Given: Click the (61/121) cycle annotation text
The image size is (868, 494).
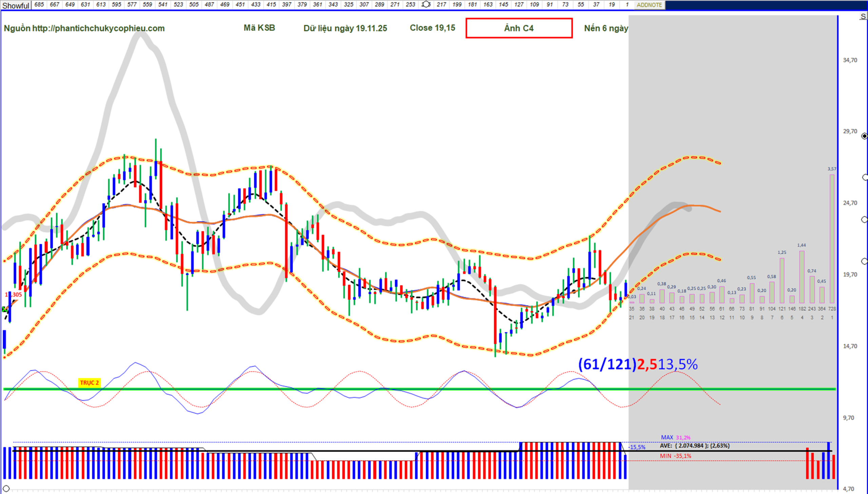Looking at the screenshot, I should tap(607, 364).
